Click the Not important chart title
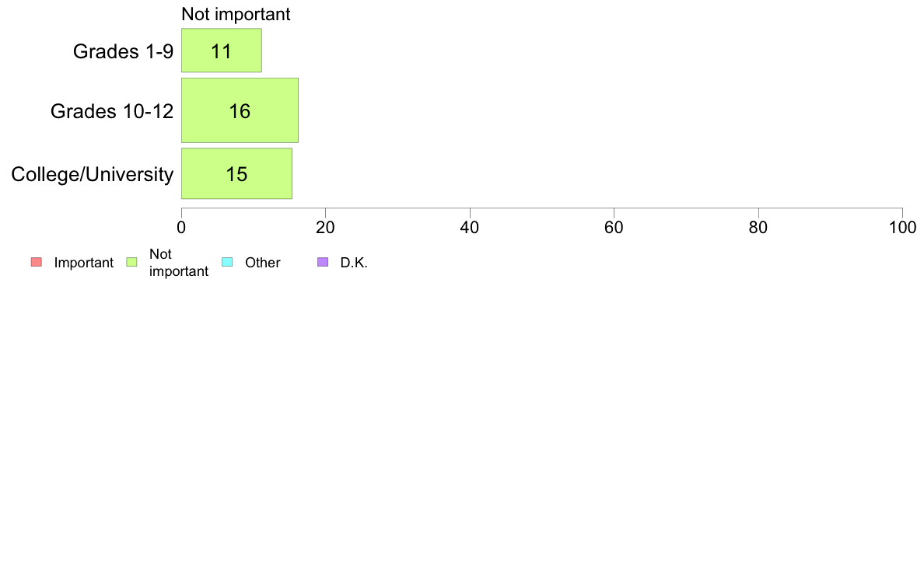This screenshot has height=572, width=924. pos(236,14)
